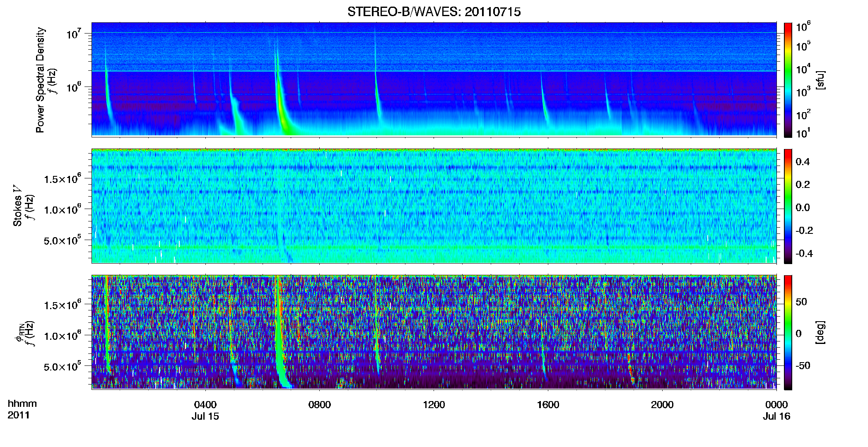This screenshot has height=447, width=868.
Task: Select the 0800 time axis label
Action: click(320, 404)
